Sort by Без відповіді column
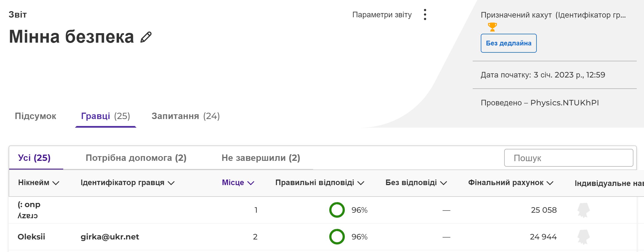Screen dimensions: 644x252 [416, 183]
